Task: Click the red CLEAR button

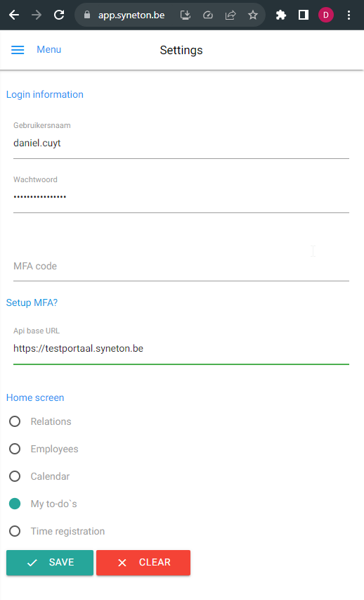Action: (x=143, y=563)
